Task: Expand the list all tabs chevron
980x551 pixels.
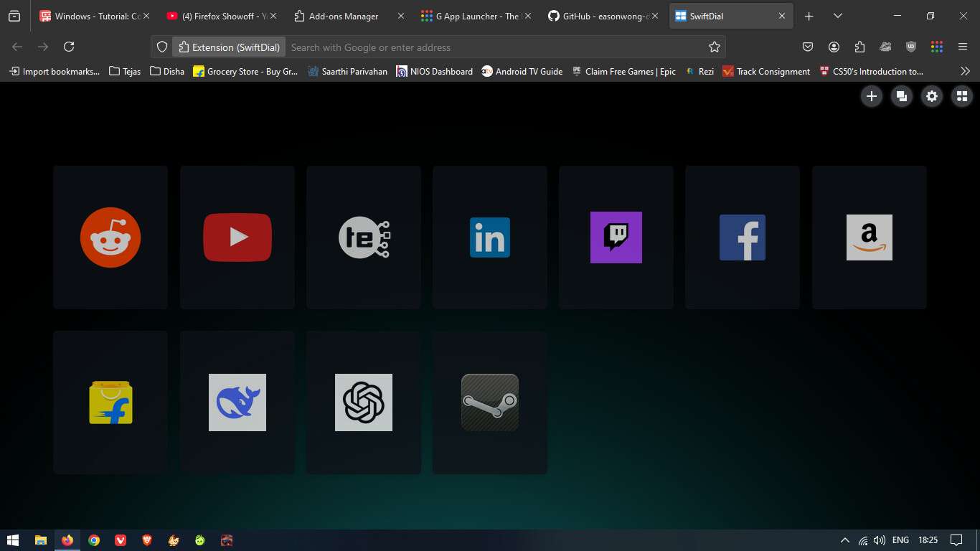Action: [837, 16]
